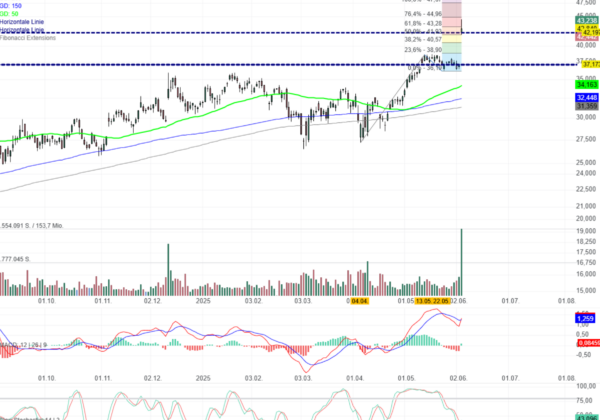Image resolution: width=600 pixels, height=420 pixels.
Task: Select the 'Fibonacci Extensions' legend entry
Action: coord(28,38)
